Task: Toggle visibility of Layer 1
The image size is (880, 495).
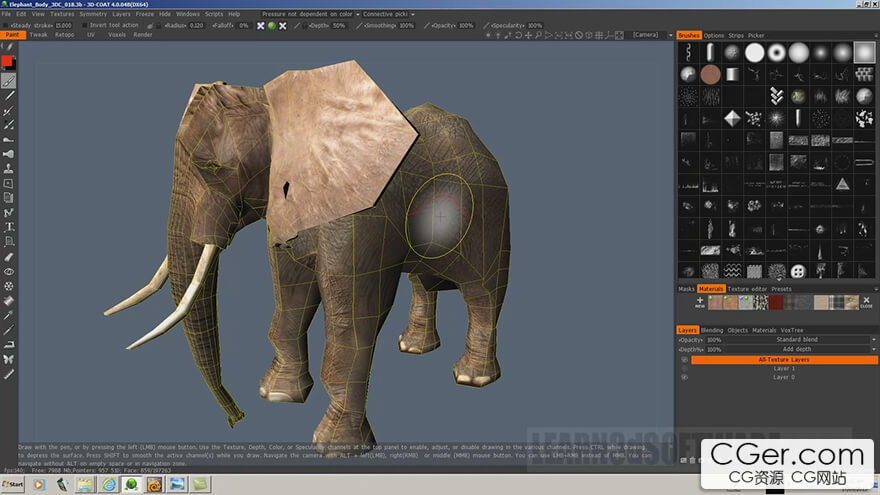Action: (x=684, y=369)
